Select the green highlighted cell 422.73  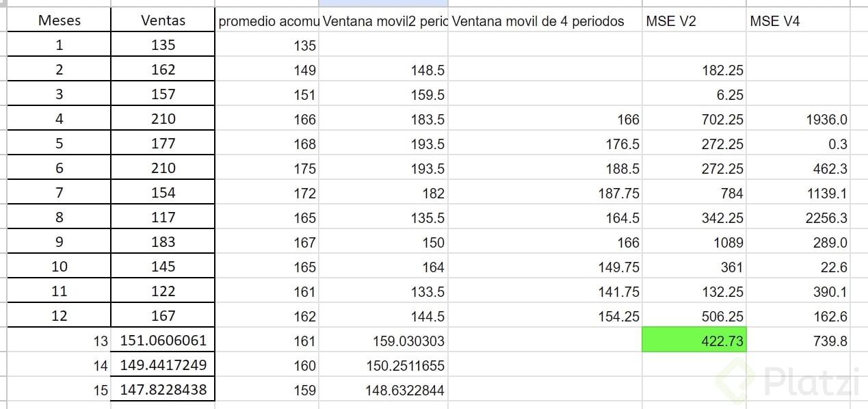pyautogui.click(x=695, y=341)
